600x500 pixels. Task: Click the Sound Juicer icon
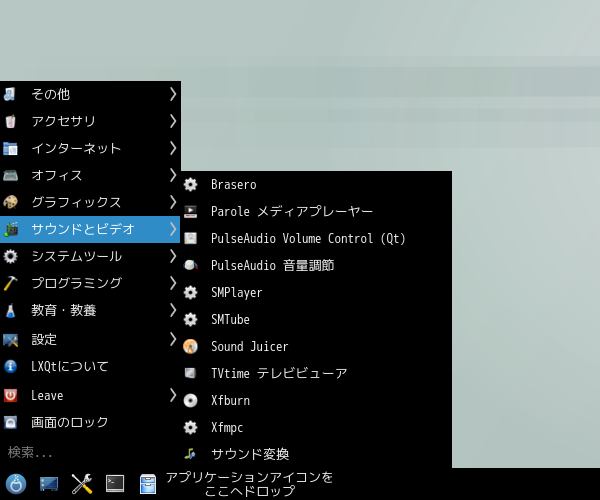pos(190,346)
